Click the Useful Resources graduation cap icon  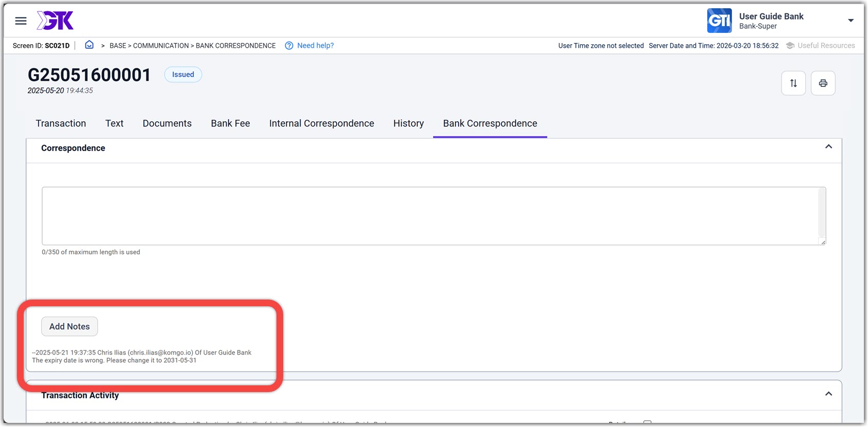coord(790,45)
